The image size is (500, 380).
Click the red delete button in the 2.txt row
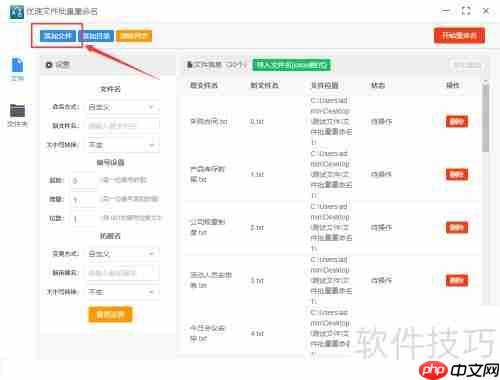tap(457, 228)
